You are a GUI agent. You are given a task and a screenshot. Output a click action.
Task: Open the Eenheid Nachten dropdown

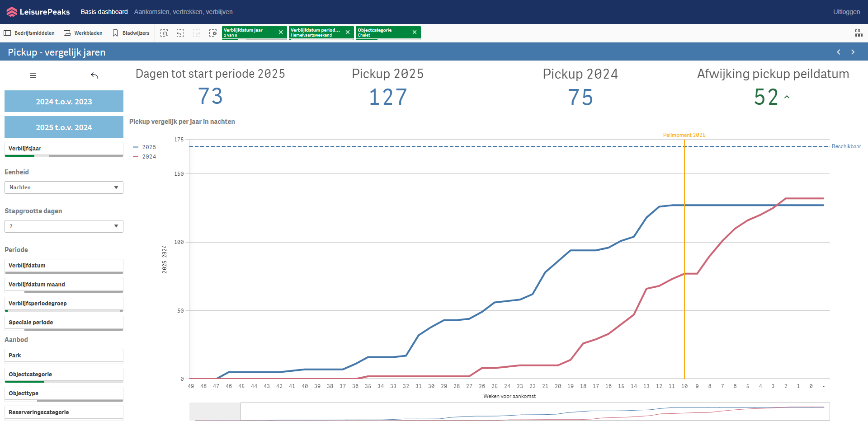[64, 187]
